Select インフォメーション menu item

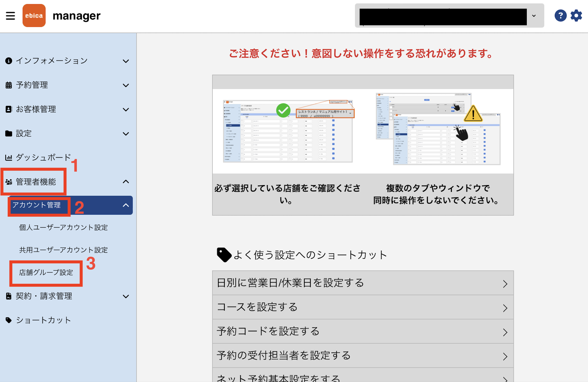tap(52, 61)
